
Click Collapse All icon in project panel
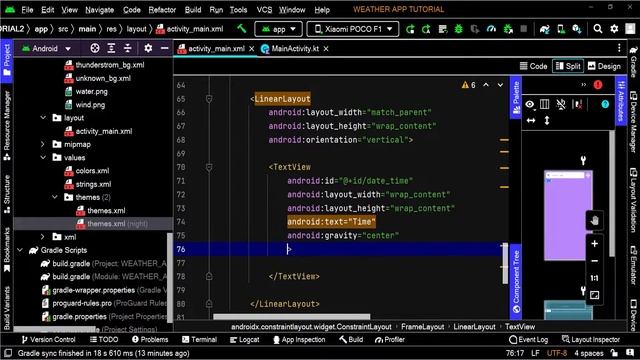click(x=128, y=49)
